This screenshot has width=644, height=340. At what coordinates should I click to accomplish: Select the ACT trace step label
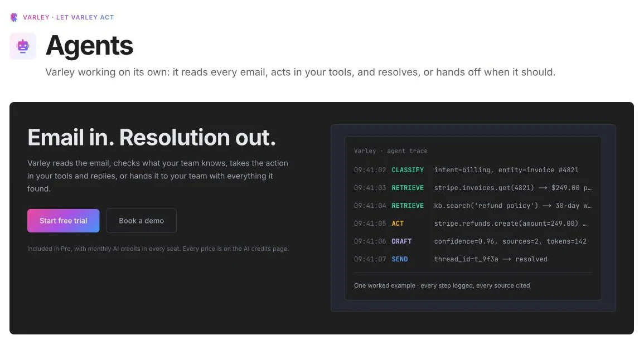point(398,224)
